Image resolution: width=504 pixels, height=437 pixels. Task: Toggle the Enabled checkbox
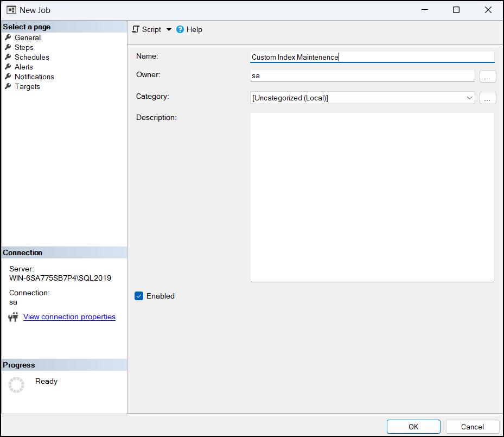point(139,296)
